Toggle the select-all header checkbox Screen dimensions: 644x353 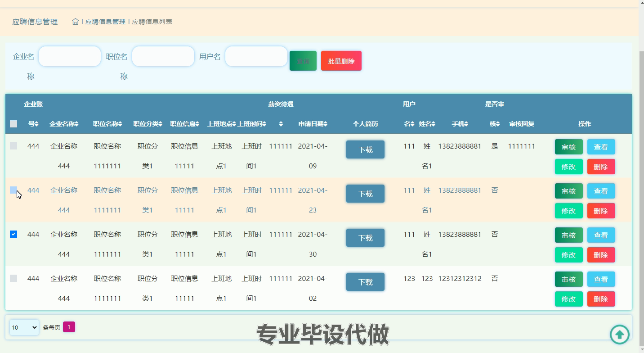(13, 124)
